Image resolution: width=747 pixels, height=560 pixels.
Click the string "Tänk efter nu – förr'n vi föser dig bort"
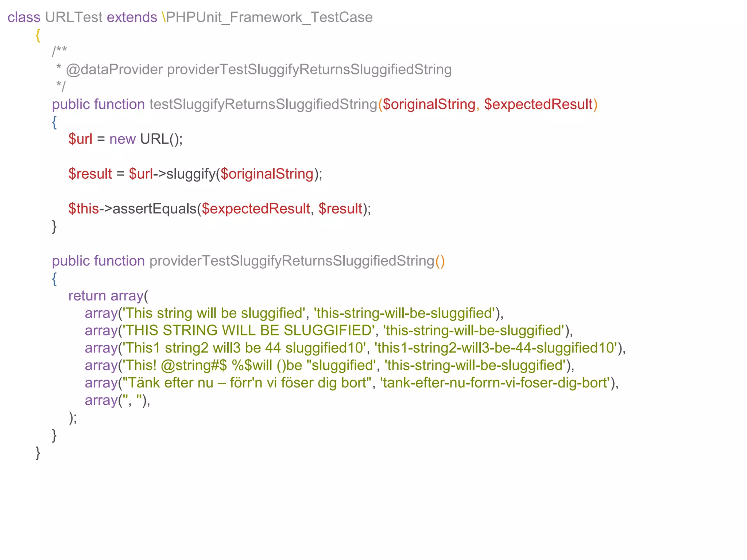click(x=247, y=383)
